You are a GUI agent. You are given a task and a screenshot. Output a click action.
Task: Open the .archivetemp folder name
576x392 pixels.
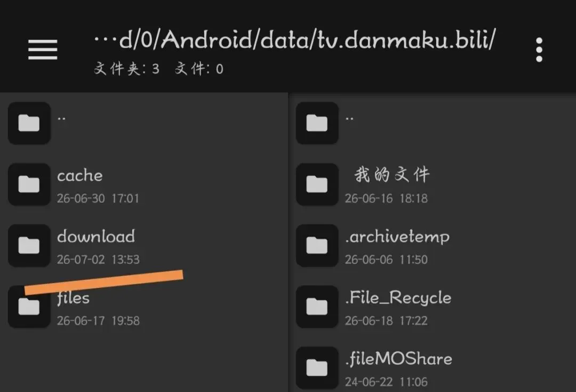tap(397, 237)
